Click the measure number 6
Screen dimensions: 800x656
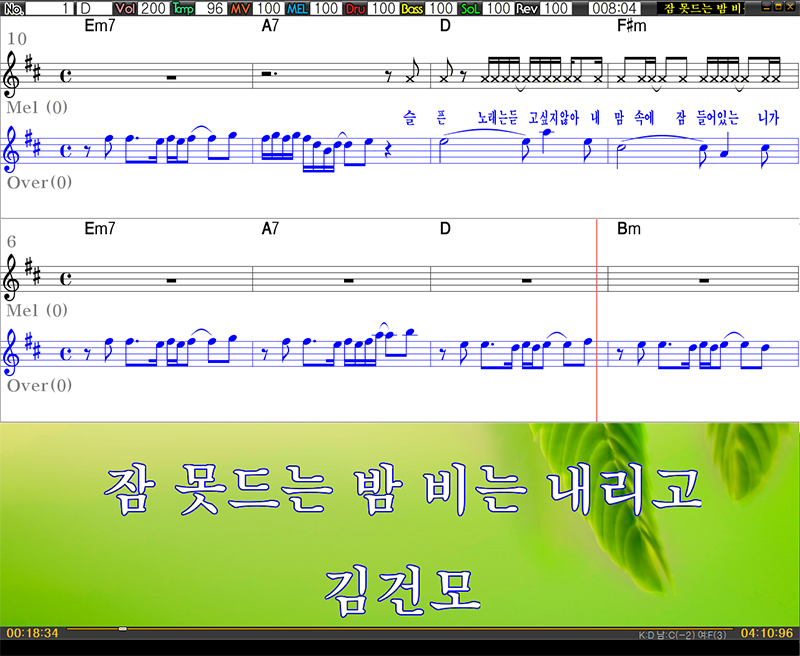(x=11, y=242)
